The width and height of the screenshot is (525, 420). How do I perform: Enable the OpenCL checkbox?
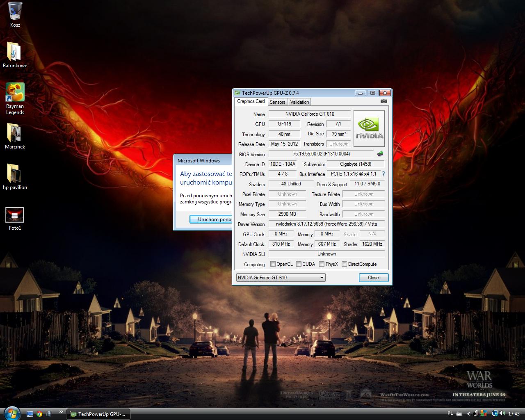click(x=273, y=264)
